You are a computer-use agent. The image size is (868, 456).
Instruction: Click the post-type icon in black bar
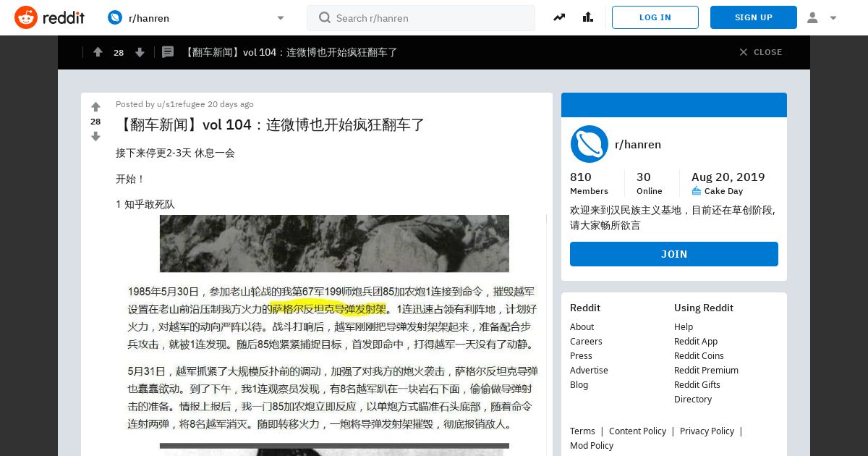[168, 52]
